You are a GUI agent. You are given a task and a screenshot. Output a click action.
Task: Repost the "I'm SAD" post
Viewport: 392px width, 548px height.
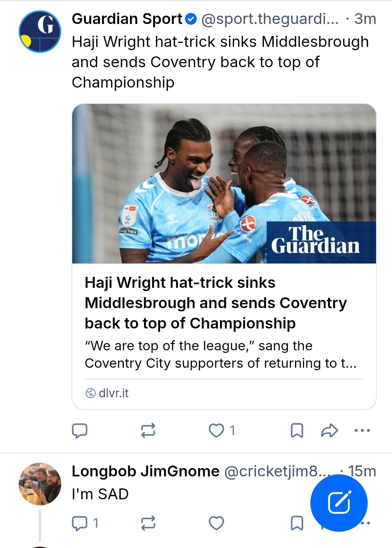click(x=148, y=523)
